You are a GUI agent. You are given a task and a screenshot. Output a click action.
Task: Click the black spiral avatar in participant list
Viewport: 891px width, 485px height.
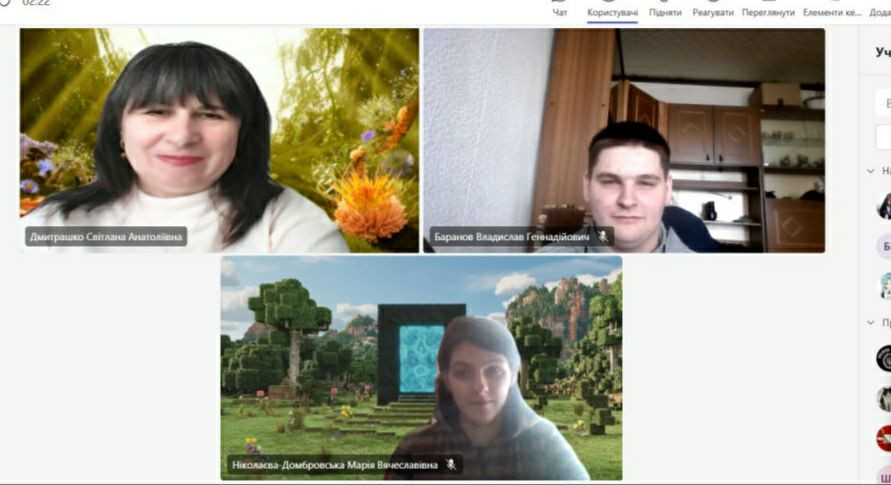884,357
